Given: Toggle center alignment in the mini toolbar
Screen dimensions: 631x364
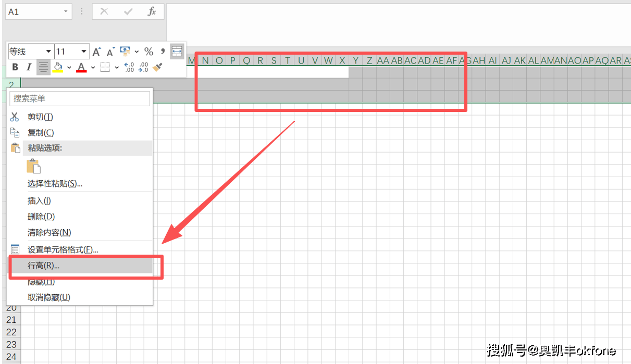Looking at the screenshot, I should tap(44, 67).
